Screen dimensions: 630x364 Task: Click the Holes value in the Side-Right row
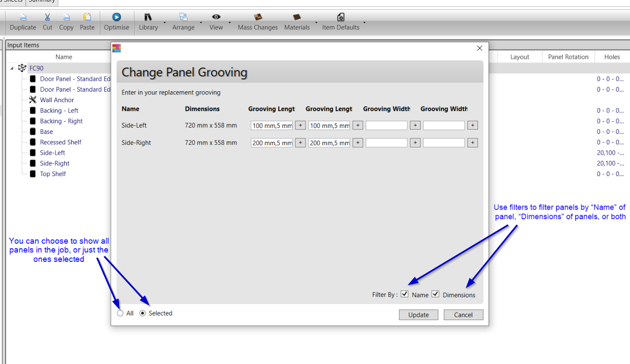click(x=610, y=163)
